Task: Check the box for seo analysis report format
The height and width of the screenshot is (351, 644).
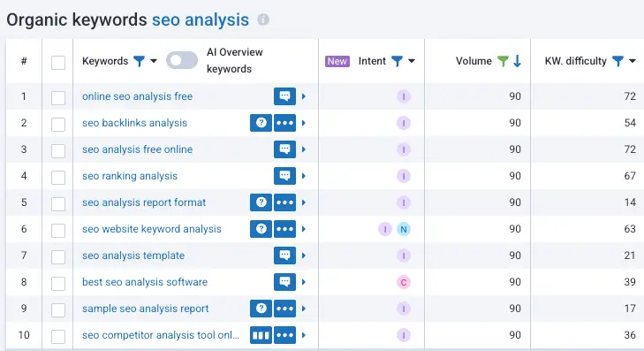Action: (x=58, y=204)
